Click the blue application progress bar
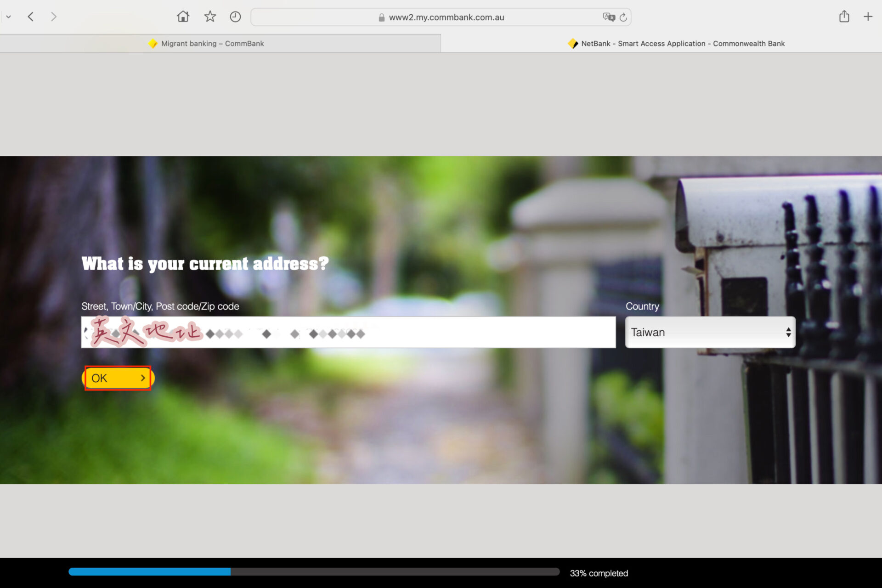This screenshot has height=588, width=882. point(150,572)
